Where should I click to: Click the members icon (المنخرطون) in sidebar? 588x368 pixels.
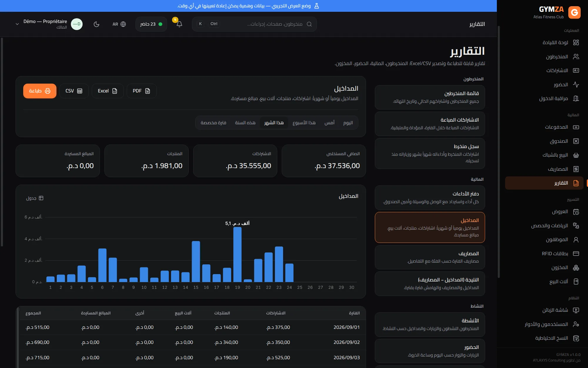click(576, 57)
